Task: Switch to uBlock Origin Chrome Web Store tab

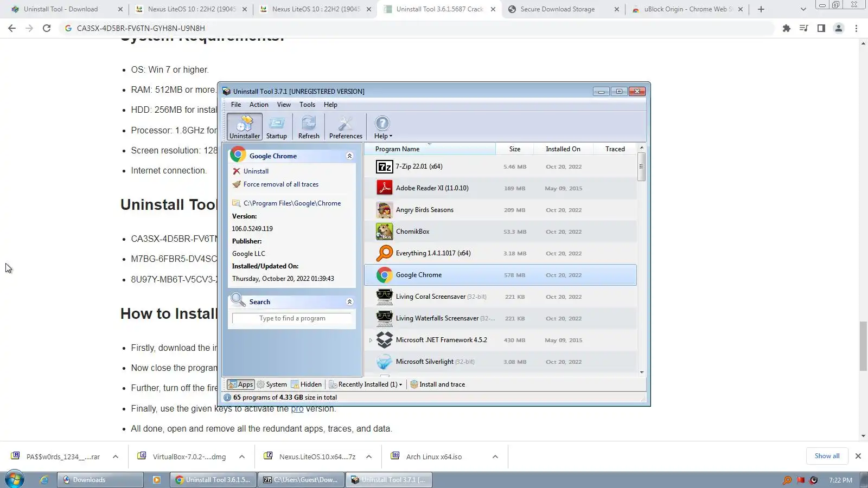Action: pos(687,9)
